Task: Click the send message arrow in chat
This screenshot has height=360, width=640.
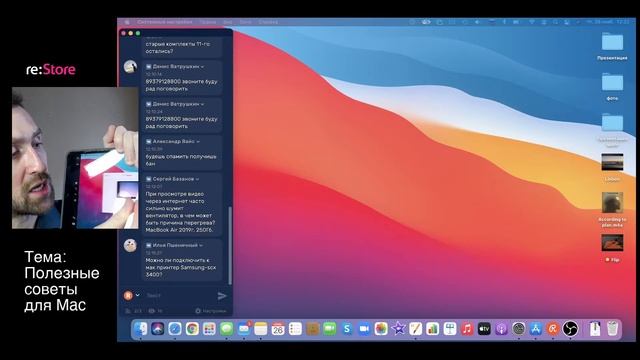Action: click(x=222, y=296)
